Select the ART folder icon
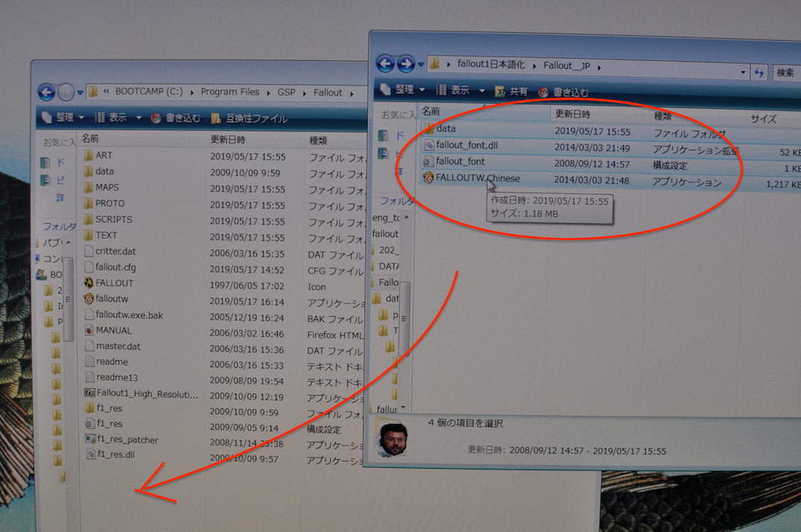This screenshot has width=801, height=532. (x=88, y=155)
